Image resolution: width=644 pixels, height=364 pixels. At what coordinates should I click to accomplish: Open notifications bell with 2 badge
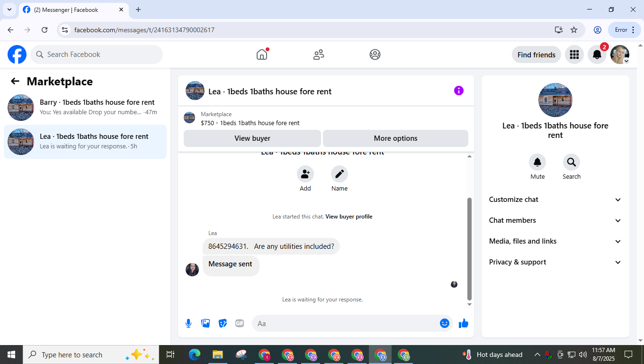[x=597, y=55]
